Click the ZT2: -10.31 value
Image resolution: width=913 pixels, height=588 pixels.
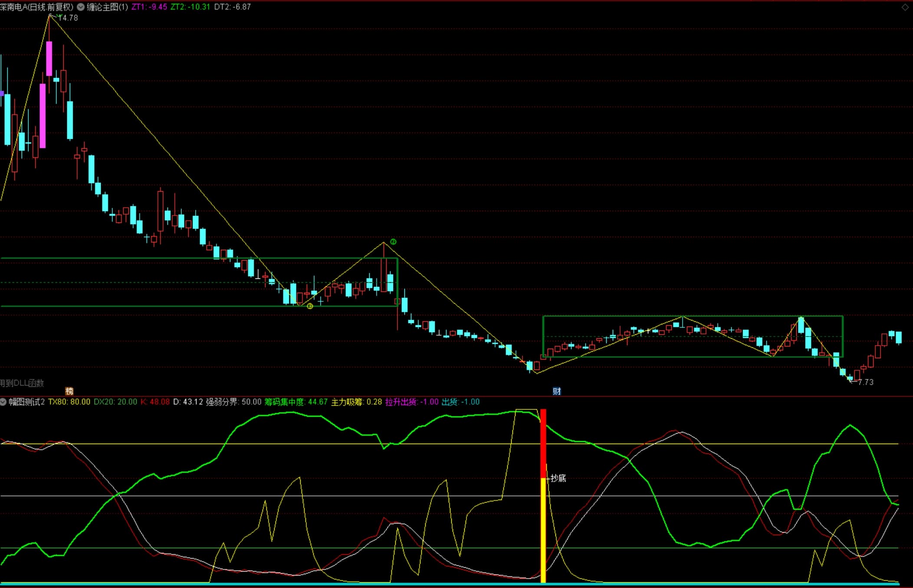[190, 7]
